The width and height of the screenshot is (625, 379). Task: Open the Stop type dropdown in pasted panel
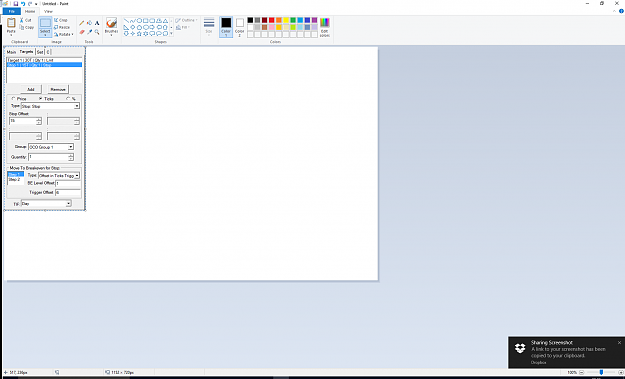[77, 106]
